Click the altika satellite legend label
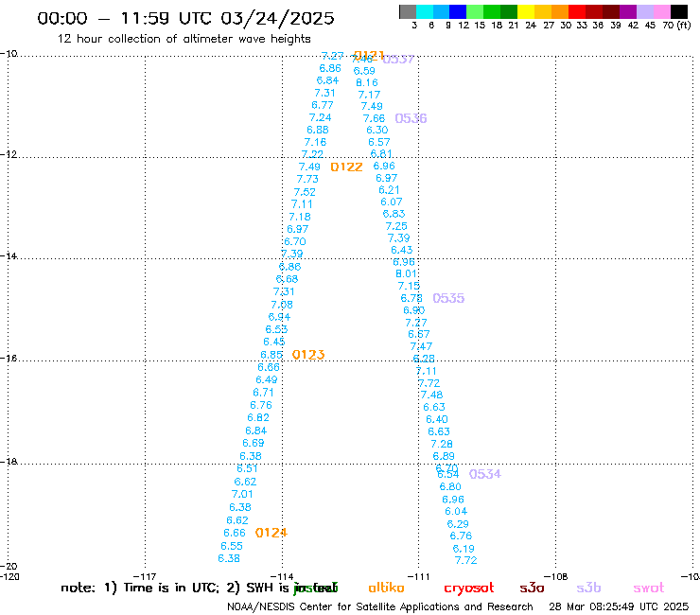The height and width of the screenshot is (615, 700). (x=386, y=588)
